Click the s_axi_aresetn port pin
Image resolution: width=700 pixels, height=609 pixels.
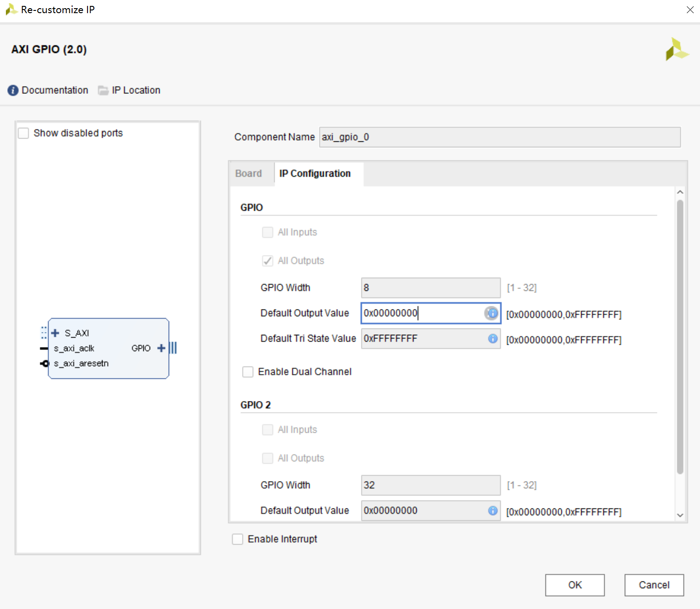pos(44,363)
